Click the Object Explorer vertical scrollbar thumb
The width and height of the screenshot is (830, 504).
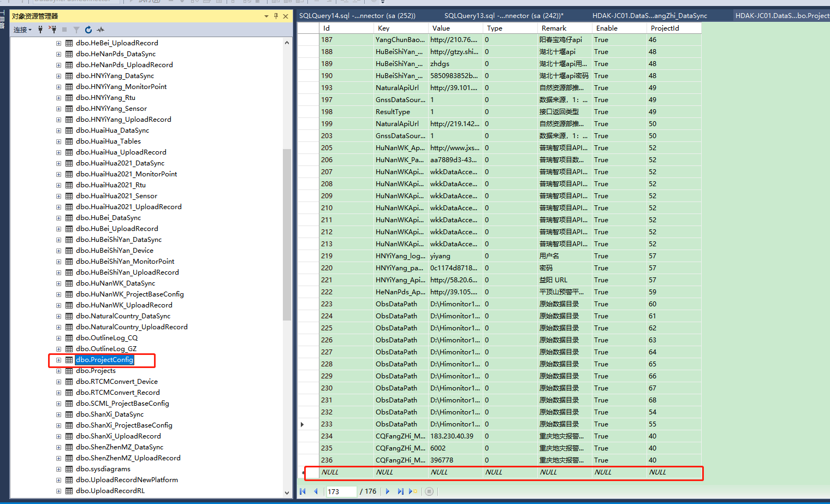click(287, 235)
